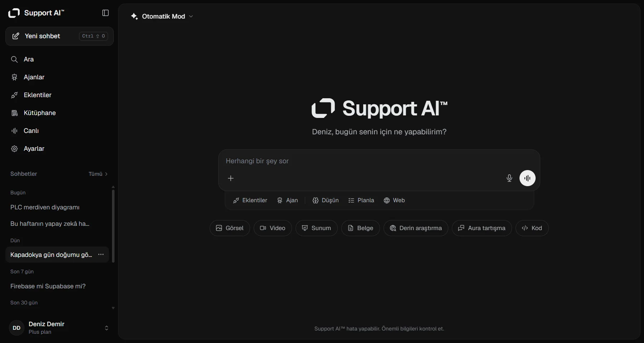Collapse the sidebar with the panel icon
The image size is (644, 343).
106,13
